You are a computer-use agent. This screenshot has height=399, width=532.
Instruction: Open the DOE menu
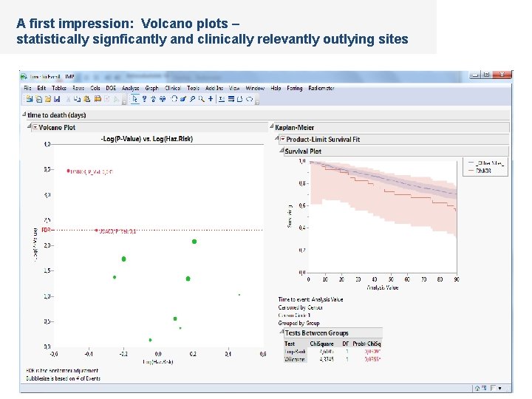pyautogui.click(x=111, y=88)
